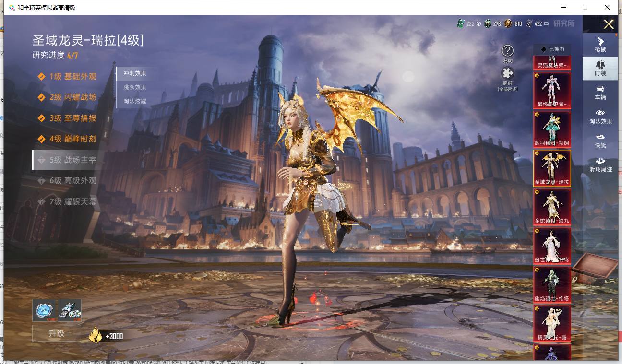The height and width of the screenshot is (364, 622).
Task: Click the green currency icon showing 233
Action: point(461,23)
